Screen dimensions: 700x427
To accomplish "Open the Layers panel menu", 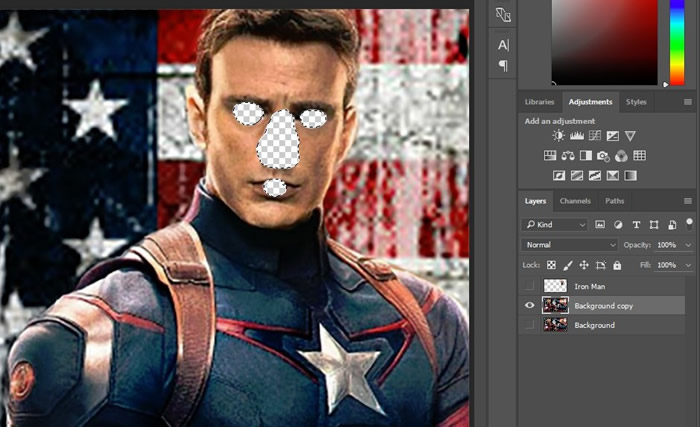I will tap(688, 201).
